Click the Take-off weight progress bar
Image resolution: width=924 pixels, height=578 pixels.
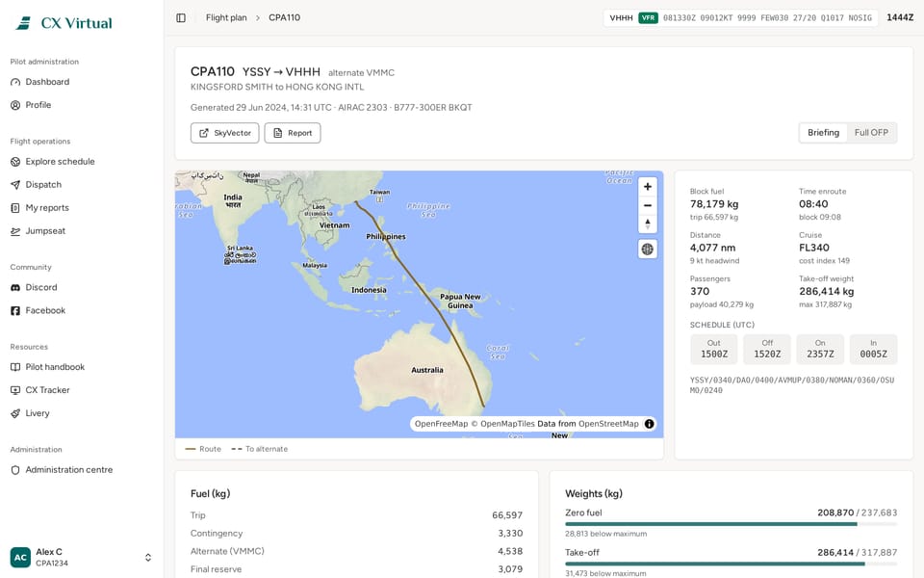[x=731, y=564]
